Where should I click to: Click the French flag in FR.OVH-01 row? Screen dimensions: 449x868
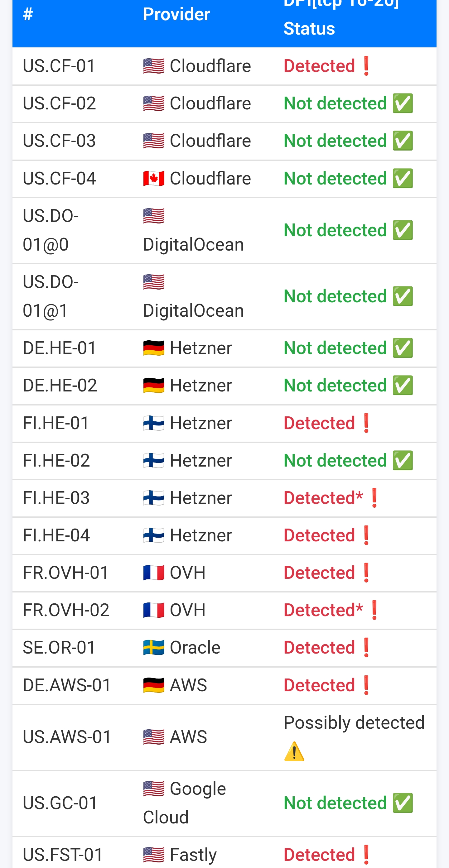pos(154,573)
